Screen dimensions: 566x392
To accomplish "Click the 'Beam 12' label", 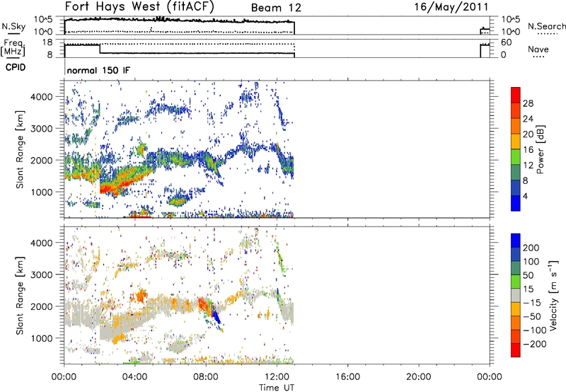I will (x=276, y=8).
